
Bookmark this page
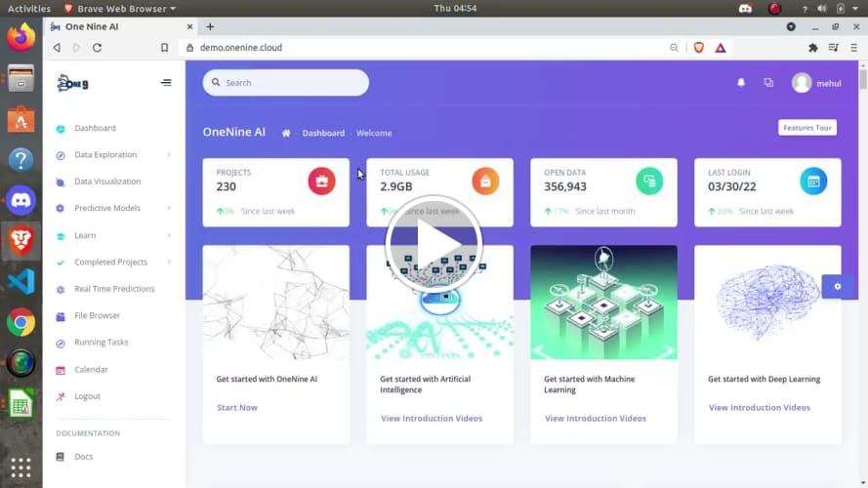click(164, 48)
